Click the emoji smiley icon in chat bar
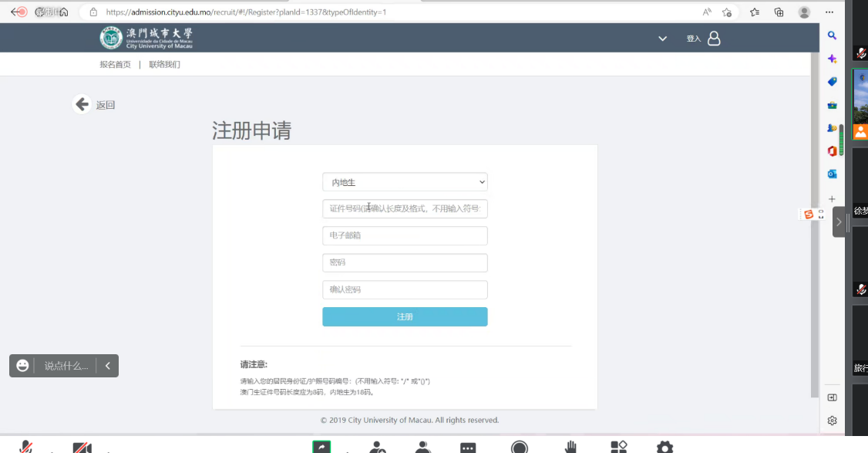The width and height of the screenshot is (868, 453). [22, 366]
